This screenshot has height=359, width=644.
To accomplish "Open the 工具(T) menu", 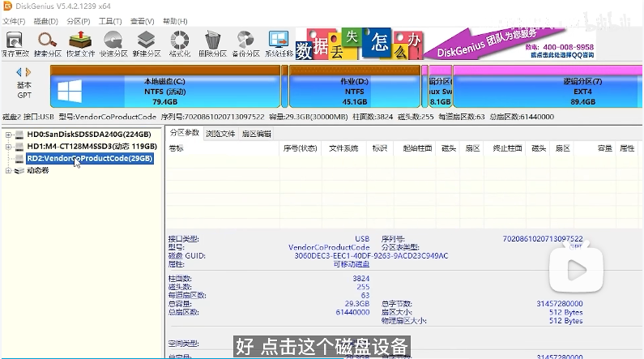I will coord(110,21).
